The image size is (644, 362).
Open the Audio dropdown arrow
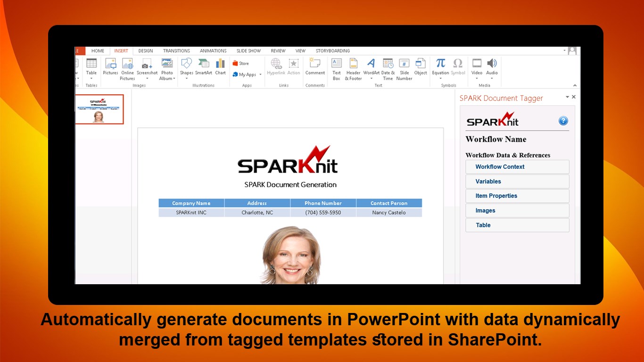point(492,79)
